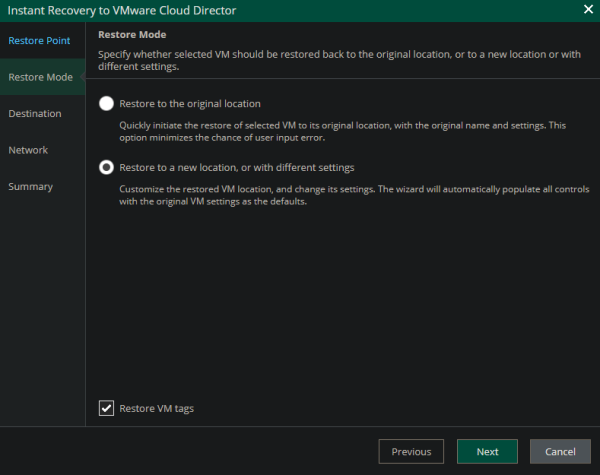Viewport: 600px width, 475px height.
Task: Click the 'Restore to the original location' label text
Action: coord(190,104)
